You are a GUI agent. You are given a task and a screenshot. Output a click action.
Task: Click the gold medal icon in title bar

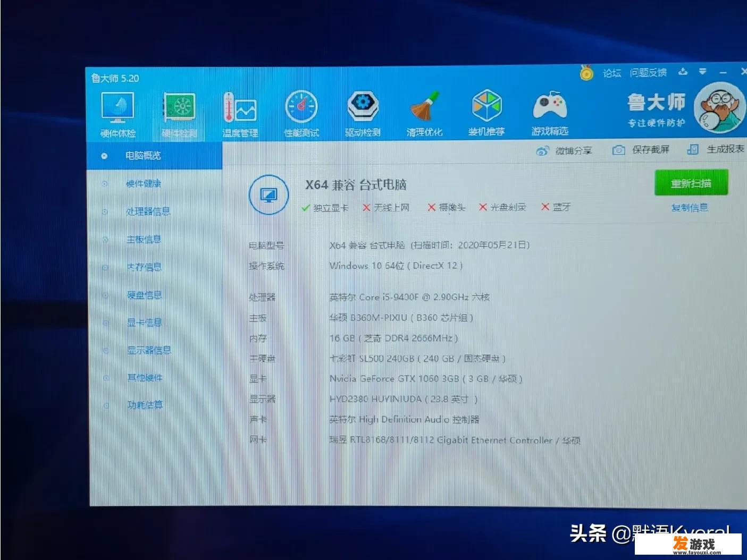click(x=586, y=73)
